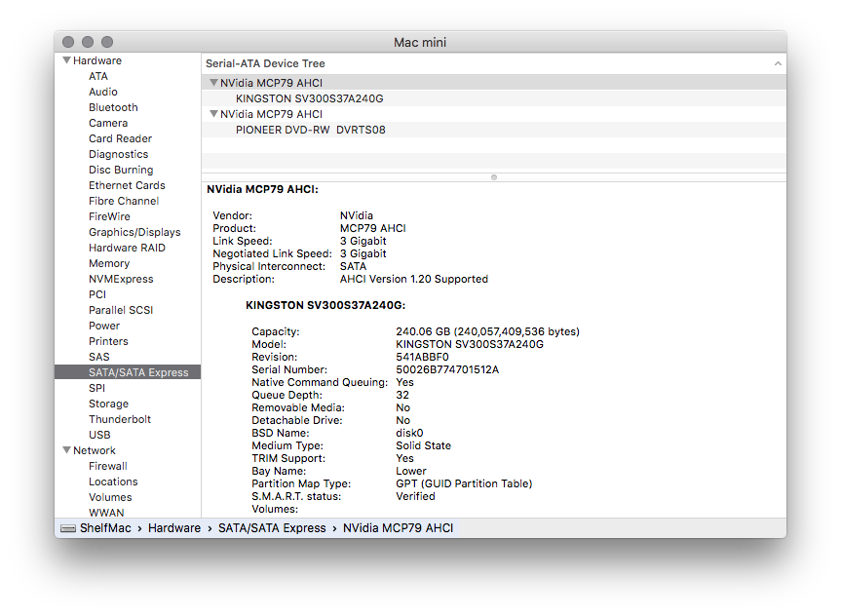Select Parallel SCSI entry
The width and height of the screenshot is (841, 616).
121,310
